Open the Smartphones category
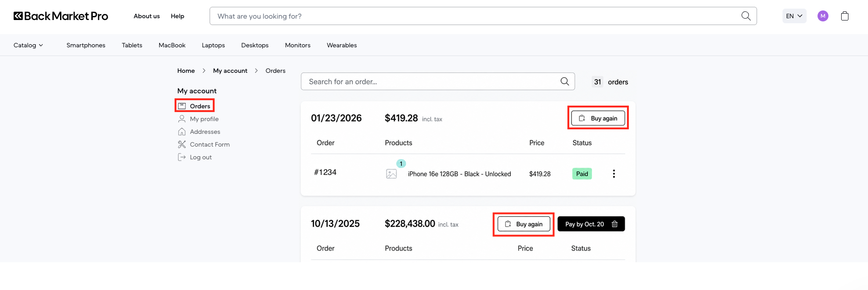Viewport: 868px width, 290px height. tap(86, 45)
